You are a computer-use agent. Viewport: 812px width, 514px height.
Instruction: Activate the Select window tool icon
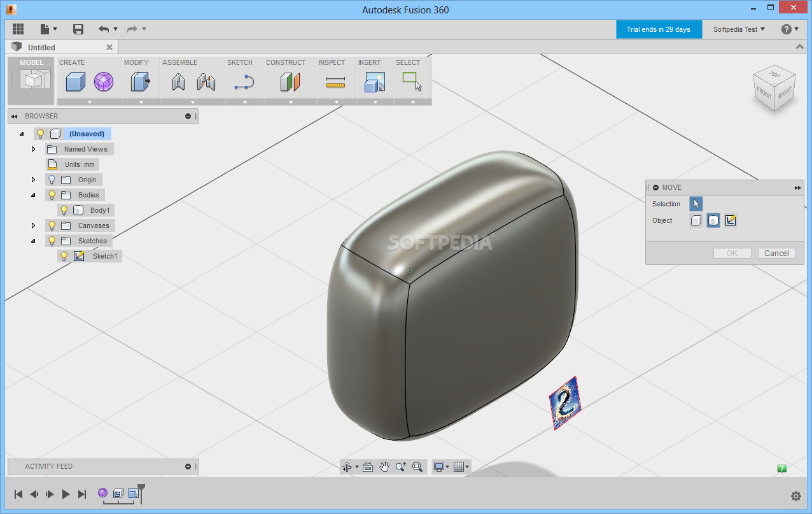click(412, 82)
